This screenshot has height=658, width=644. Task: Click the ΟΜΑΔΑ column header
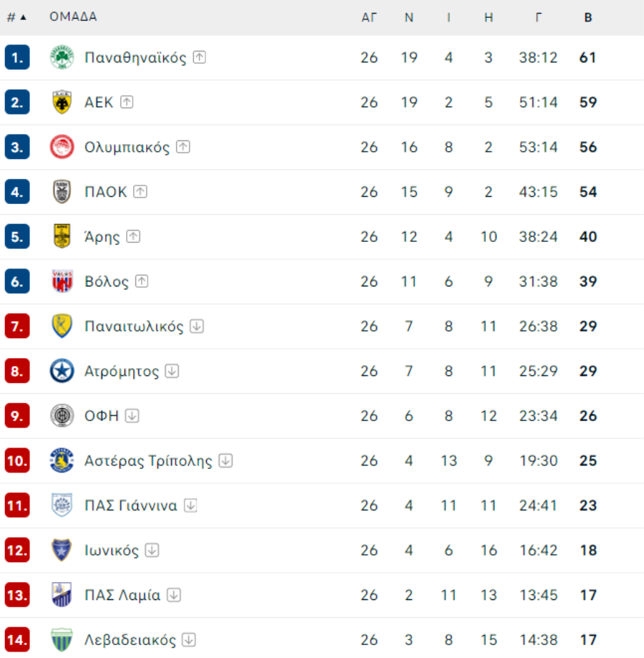pyautogui.click(x=73, y=17)
